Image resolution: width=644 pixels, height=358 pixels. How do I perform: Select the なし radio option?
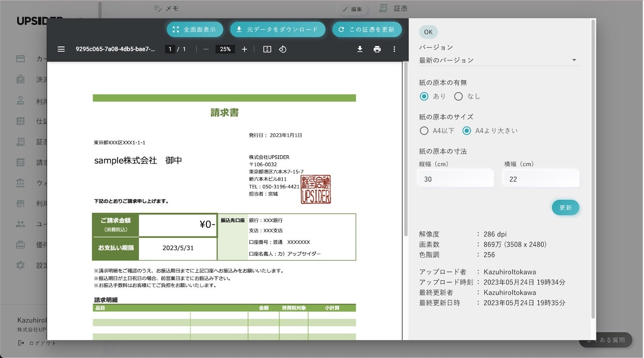(x=458, y=97)
